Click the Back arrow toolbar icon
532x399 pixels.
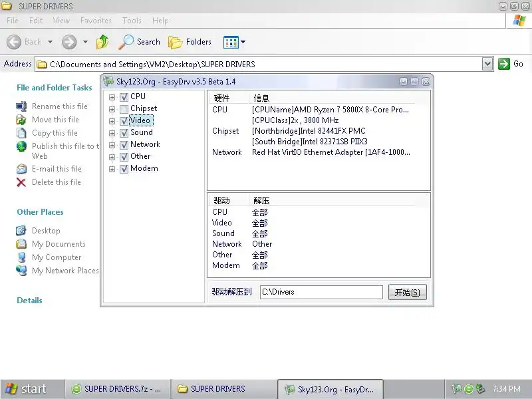coord(14,42)
